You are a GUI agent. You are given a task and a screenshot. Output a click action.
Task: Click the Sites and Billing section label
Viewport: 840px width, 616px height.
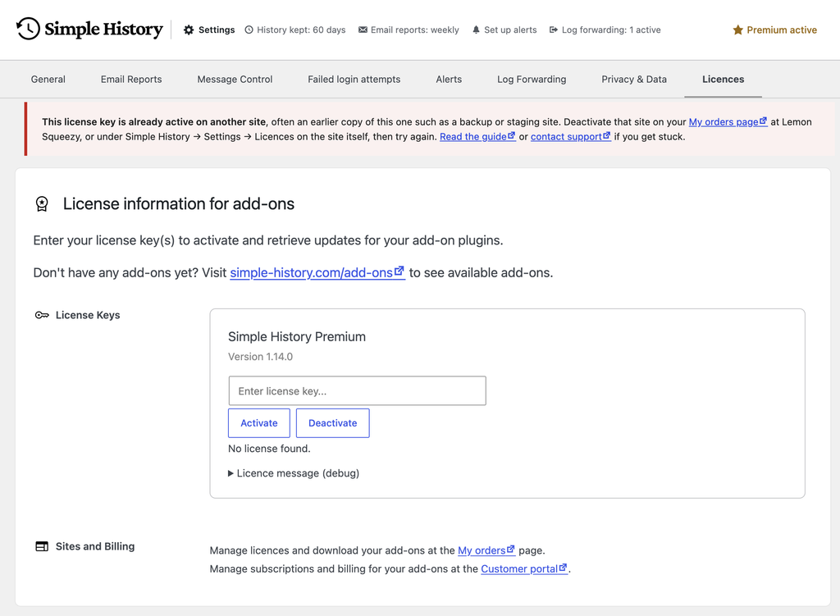pyautogui.click(x=95, y=546)
